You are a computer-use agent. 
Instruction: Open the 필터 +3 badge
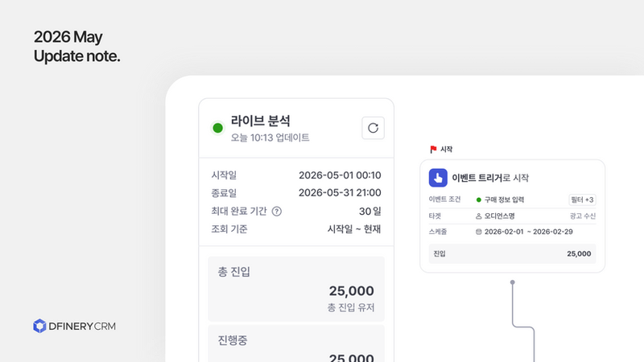582,200
